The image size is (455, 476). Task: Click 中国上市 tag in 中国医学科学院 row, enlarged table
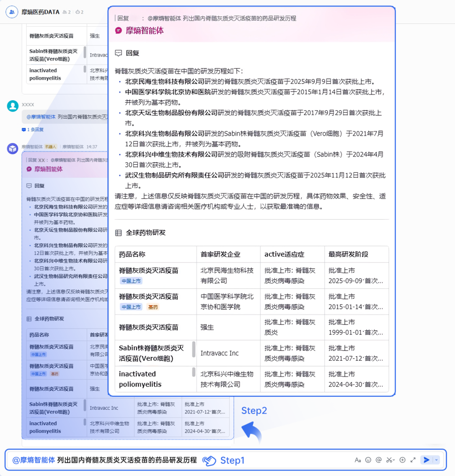[x=131, y=307]
